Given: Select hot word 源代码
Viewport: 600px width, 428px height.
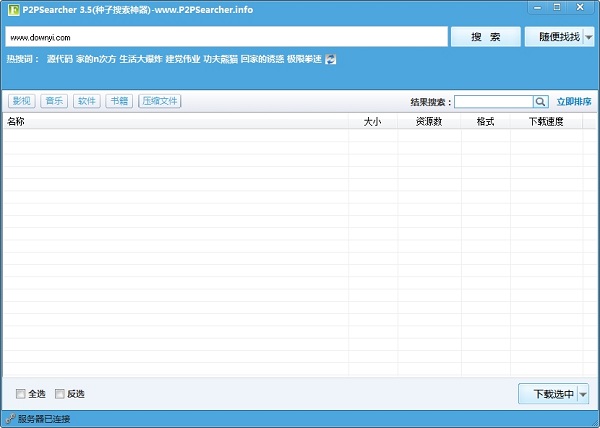Looking at the screenshot, I should tap(60, 59).
